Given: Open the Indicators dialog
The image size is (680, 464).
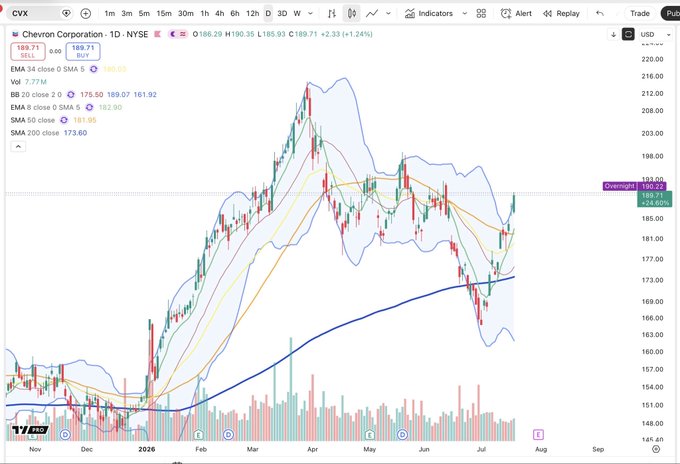Looking at the screenshot, I should 429,14.
